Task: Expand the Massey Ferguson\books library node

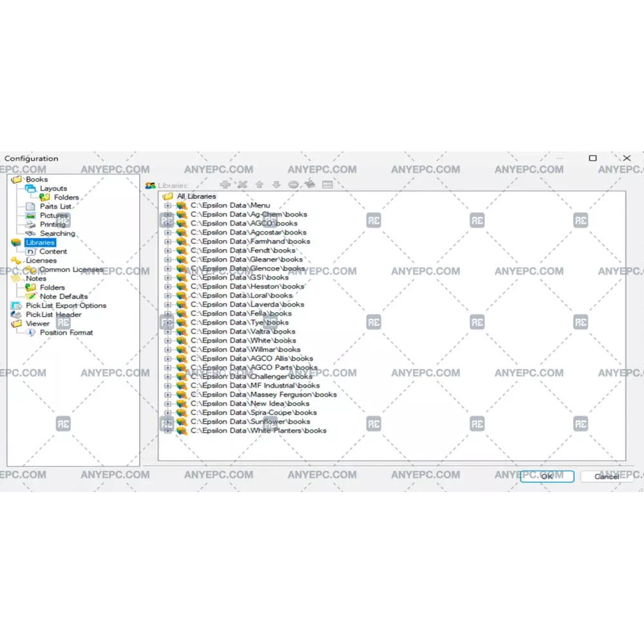Action: tap(167, 395)
